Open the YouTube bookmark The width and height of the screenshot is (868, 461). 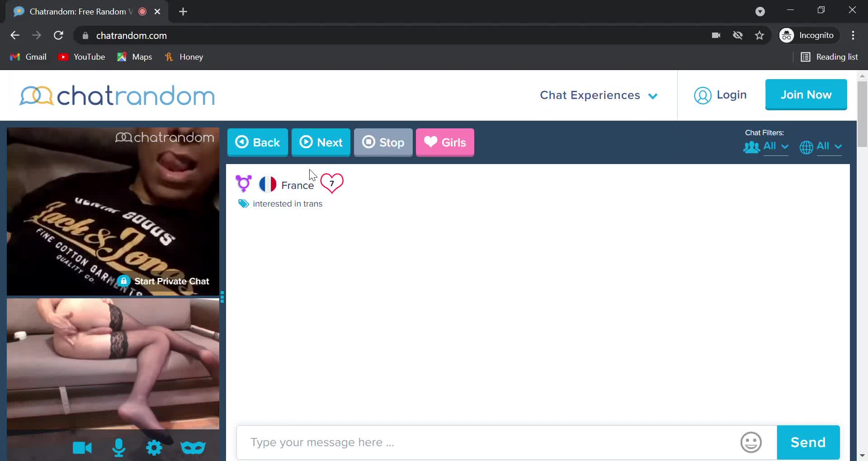click(82, 57)
